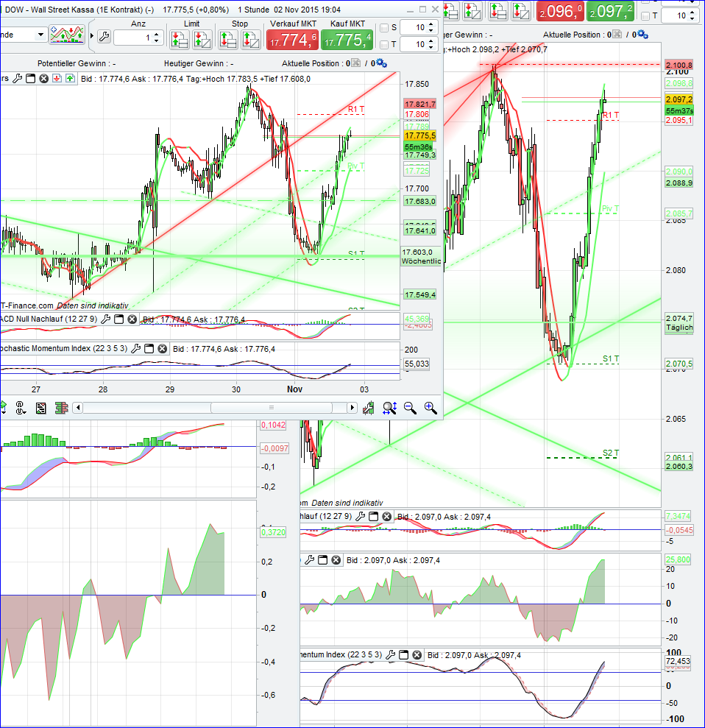The image size is (705, 728).
Task: Click the auto-fit zoom icon
Action: click(389, 408)
